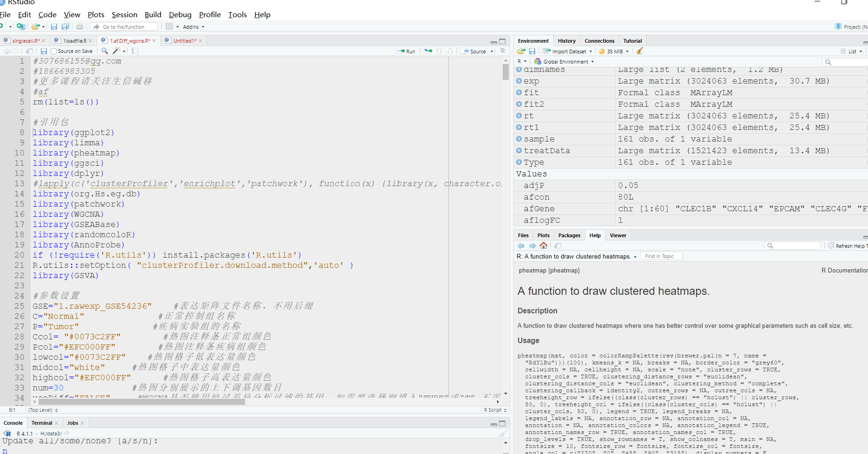Change environment view with List dropdown

(x=851, y=52)
